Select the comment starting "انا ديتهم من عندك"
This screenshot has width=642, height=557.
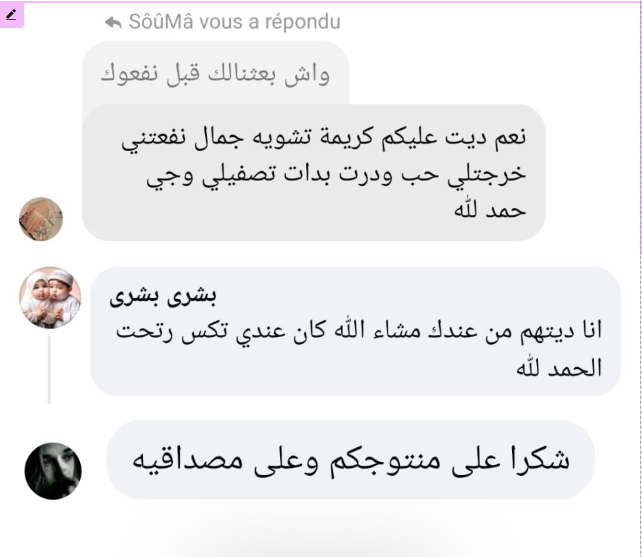click(x=355, y=332)
